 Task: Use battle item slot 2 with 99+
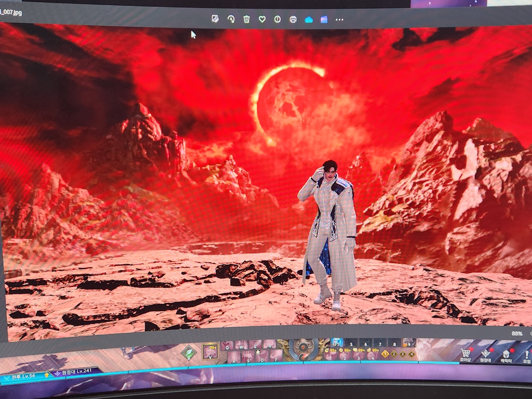pyautogui.click(x=345, y=354)
